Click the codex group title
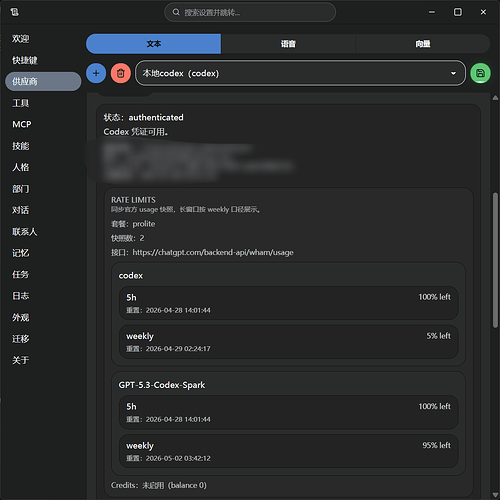The image size is (500, 500). click(x=131, y=276)
